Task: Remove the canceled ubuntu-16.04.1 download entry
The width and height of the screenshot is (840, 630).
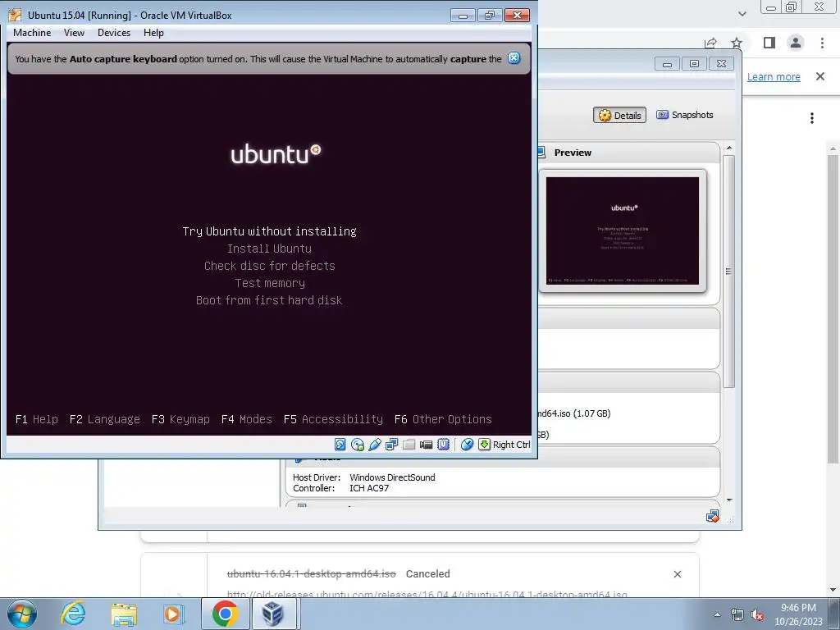Action: [x=677, y=574]
